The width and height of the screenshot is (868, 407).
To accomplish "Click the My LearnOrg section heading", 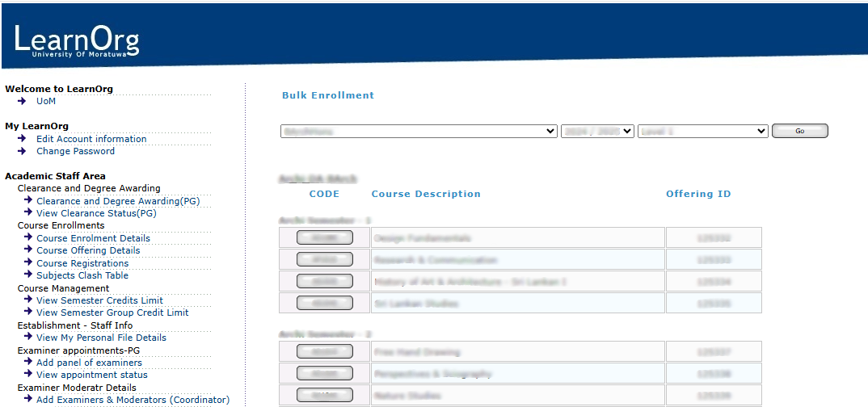I will [36, 126].
